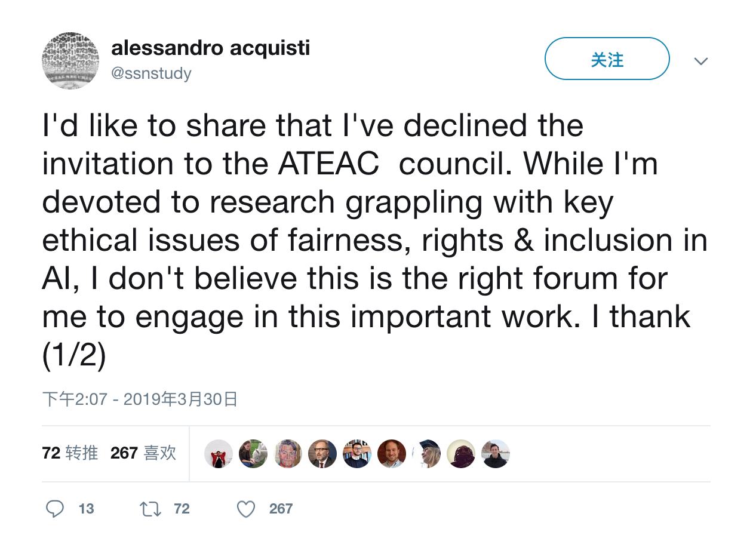This screenshot has width=756, height=535.
Task: Open the last liker avatar by water
Action: point(496,454)
